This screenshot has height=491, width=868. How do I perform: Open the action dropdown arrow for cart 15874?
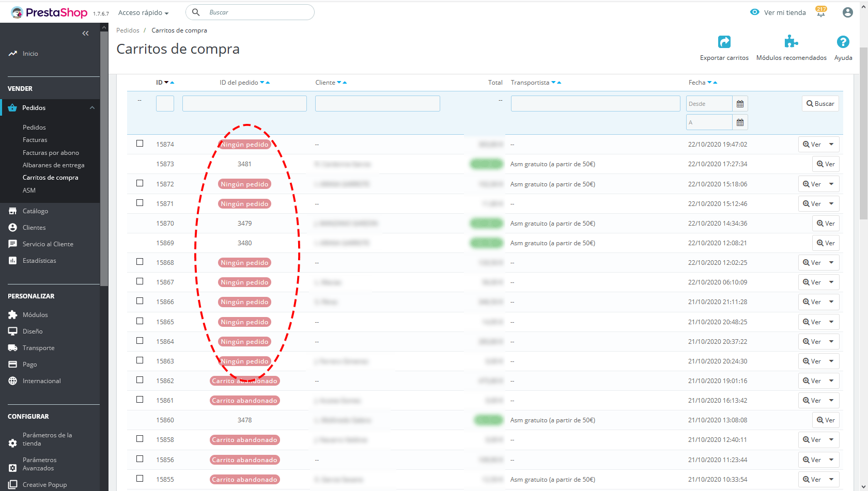831,145
